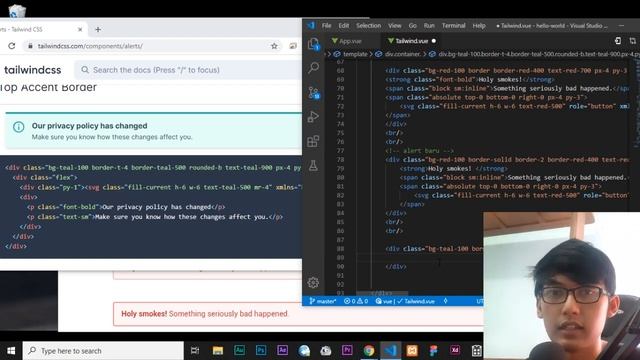Close the Tailwind CSS browser tab
The height and width of the screenshot is (360, 640).
click(x=80, y=29)
